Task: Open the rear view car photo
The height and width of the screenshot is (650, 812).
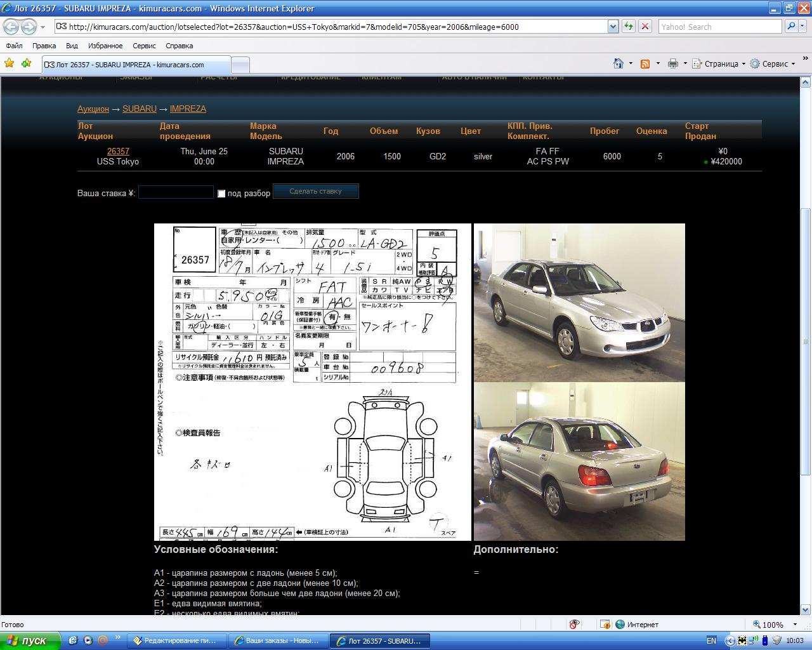Action: (579, 461)
